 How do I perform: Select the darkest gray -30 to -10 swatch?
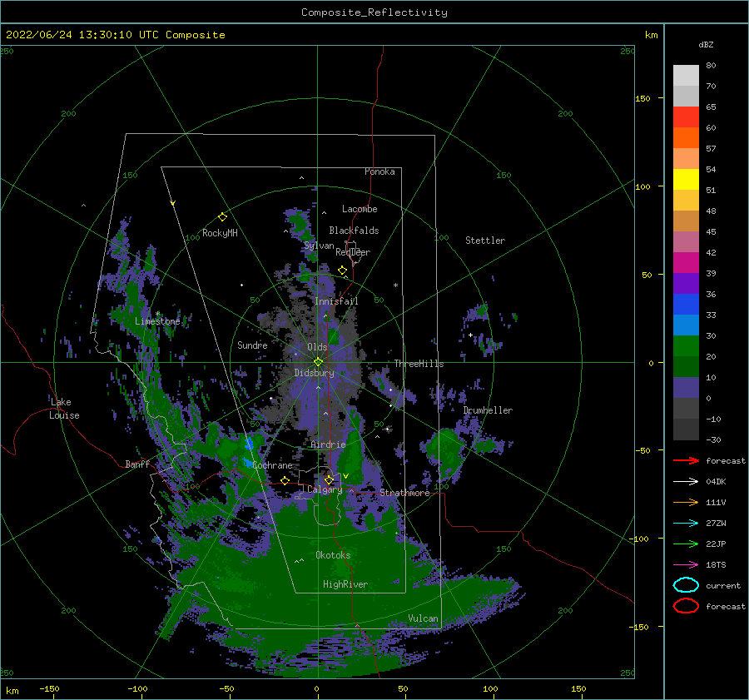[x=686, y=429]
